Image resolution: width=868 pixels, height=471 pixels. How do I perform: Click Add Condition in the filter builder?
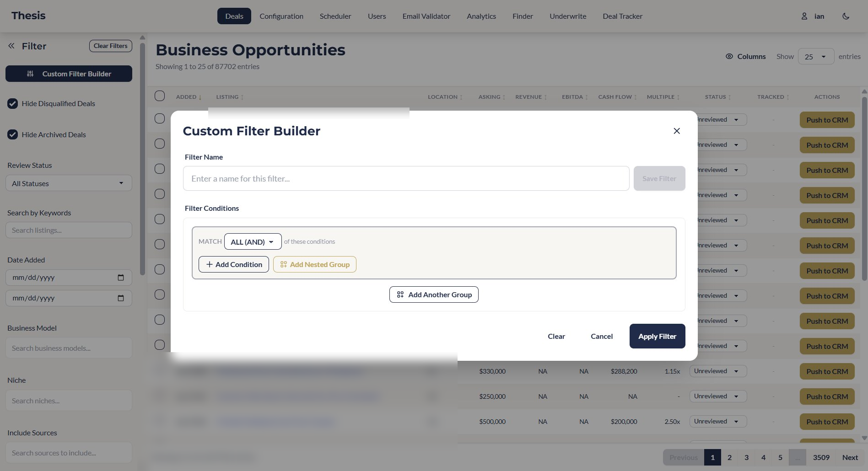coord(233,264)
